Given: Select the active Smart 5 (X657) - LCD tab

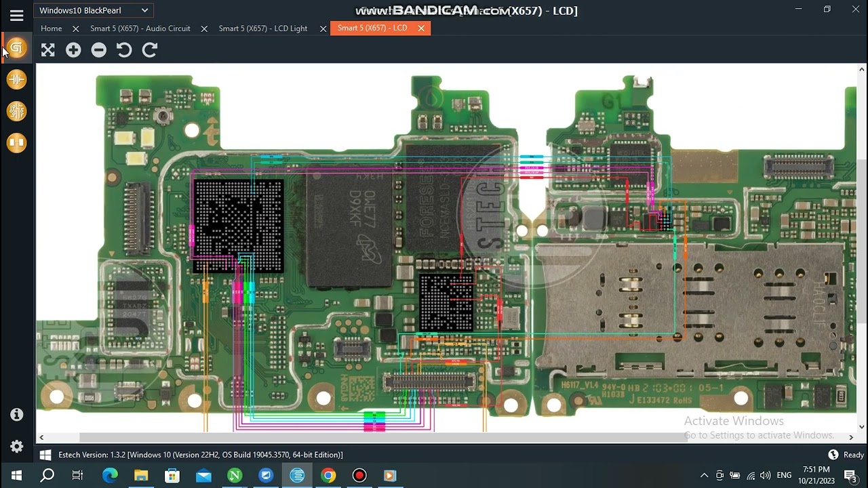Looking at the screenshot, I should [372, 28].
